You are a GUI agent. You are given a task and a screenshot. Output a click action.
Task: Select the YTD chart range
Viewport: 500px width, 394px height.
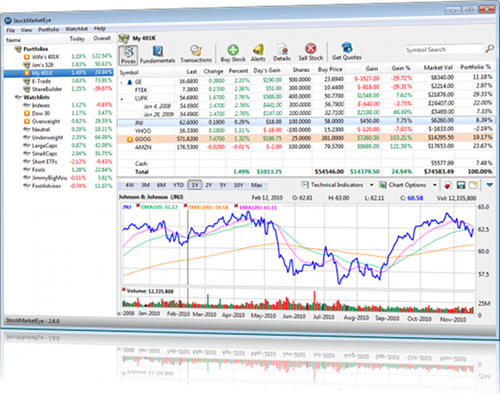click(178, 185)
